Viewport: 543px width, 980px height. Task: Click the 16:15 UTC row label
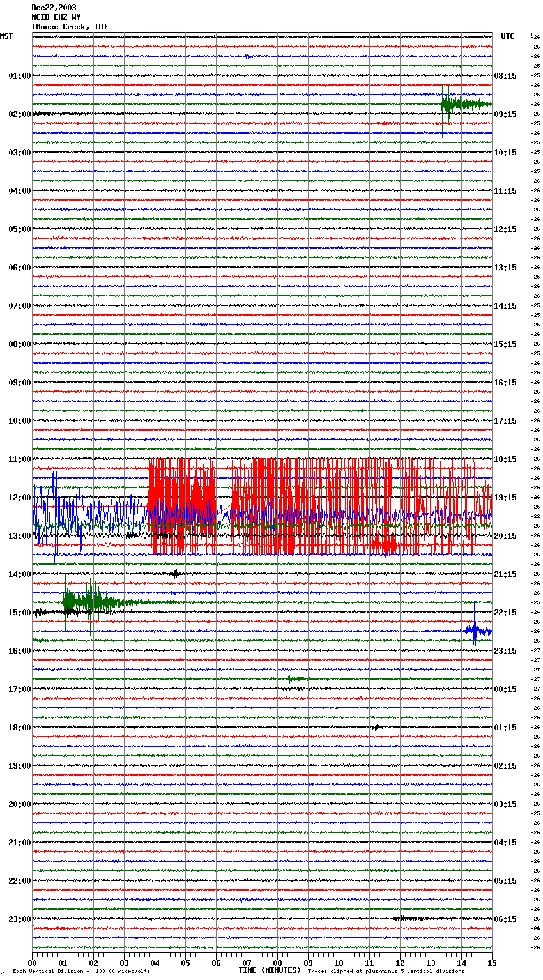(x=505, y=383)
